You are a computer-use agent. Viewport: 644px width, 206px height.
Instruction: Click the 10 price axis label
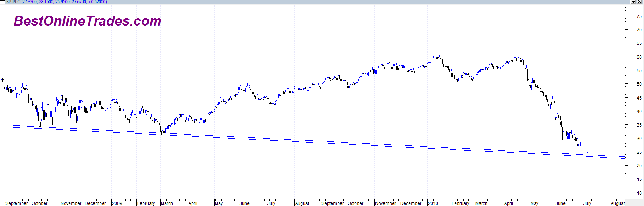pos(639,193)
